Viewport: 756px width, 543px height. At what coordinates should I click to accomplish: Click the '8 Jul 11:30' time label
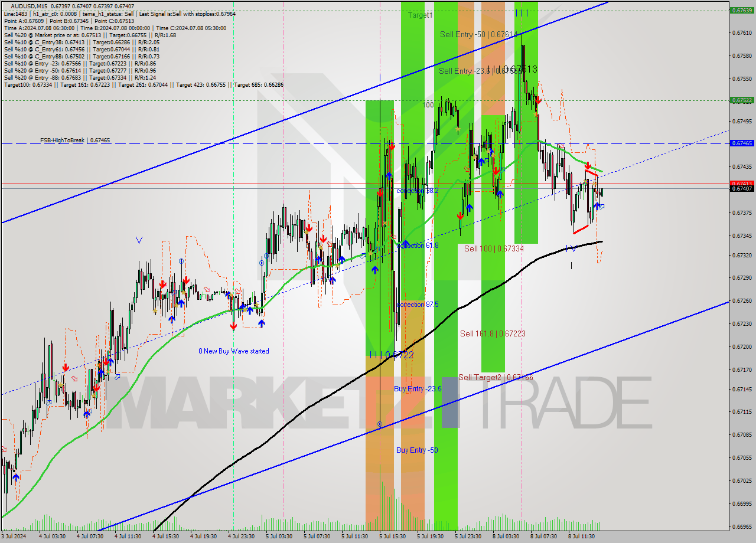(581, 537)
